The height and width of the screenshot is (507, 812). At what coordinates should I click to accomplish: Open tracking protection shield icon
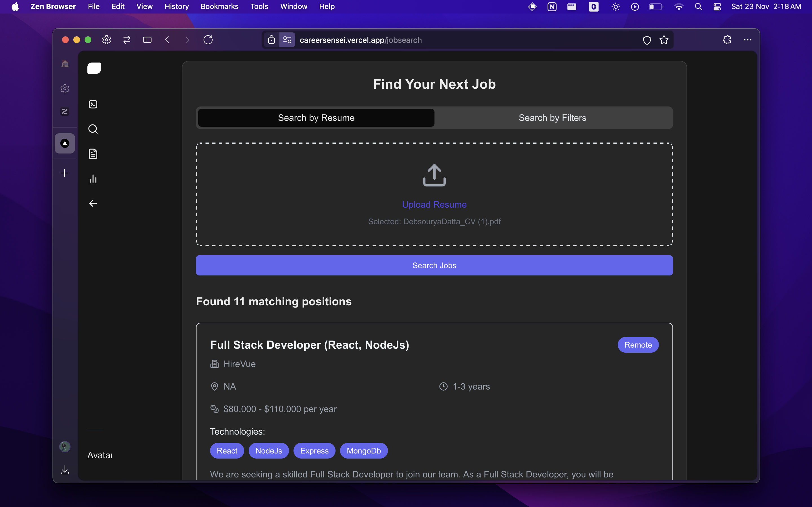click(x=646, y=40)
